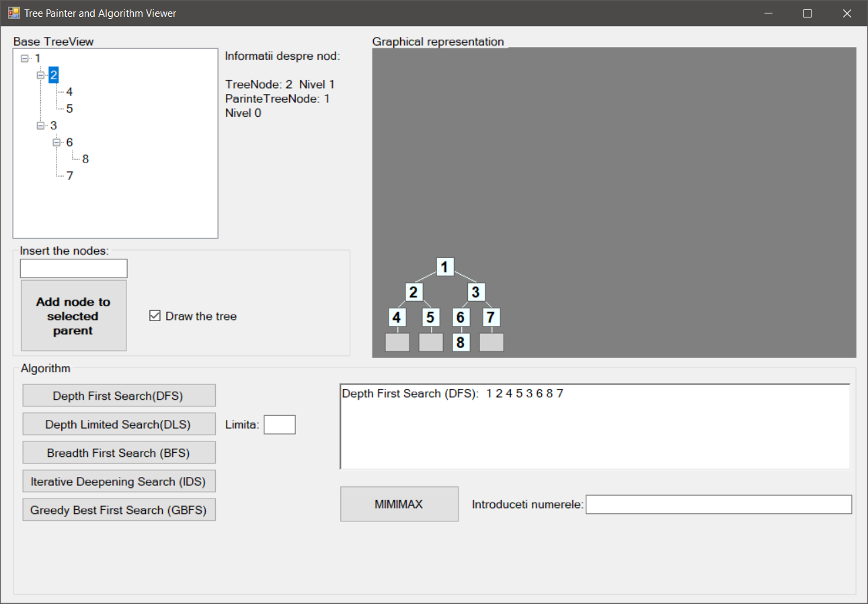
Task: Focus the Introduceti numerele input field
Action: coord(719,505)
